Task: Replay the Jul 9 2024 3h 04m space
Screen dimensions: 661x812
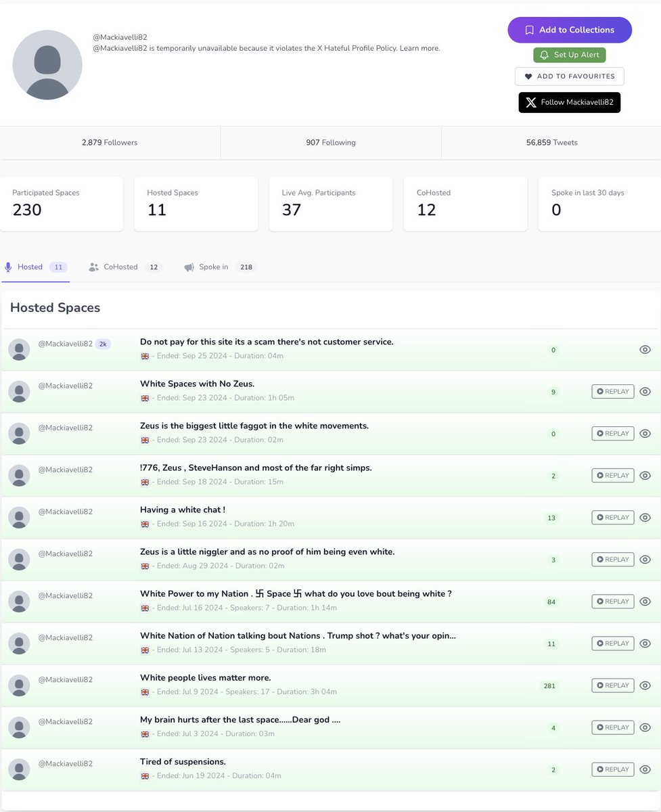Action: 613,685
